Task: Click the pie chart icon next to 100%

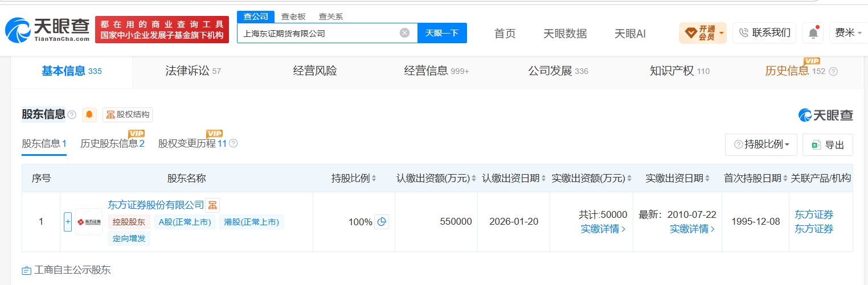Action: (382, 222)
